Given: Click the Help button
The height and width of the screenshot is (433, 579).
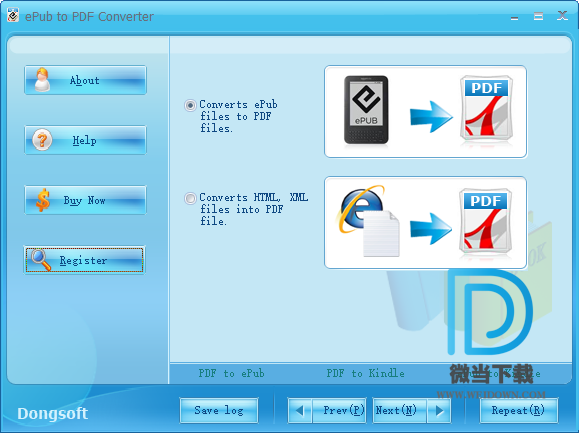Looking at the screenshot, I should pyautogui.click(x=85, y=140).
